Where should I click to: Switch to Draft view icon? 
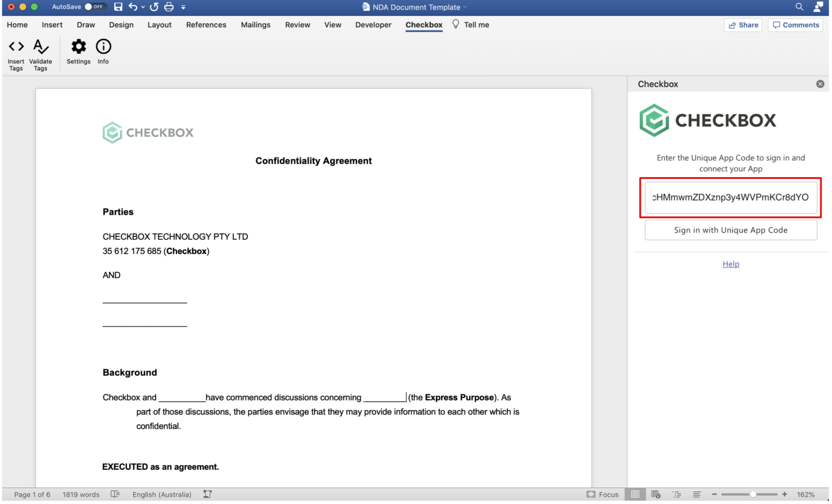pos(697,495)
